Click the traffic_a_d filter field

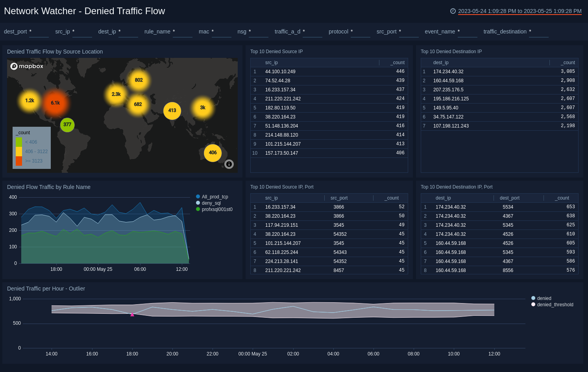click(x=312, y=32)
